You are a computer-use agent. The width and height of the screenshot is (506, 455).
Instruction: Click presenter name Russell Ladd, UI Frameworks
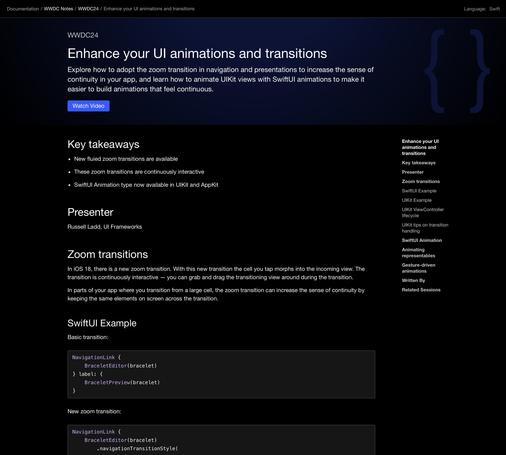[105, 227]
